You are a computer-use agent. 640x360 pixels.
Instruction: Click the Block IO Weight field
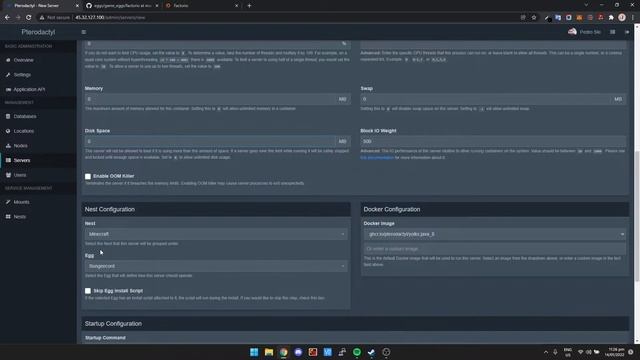493,142
